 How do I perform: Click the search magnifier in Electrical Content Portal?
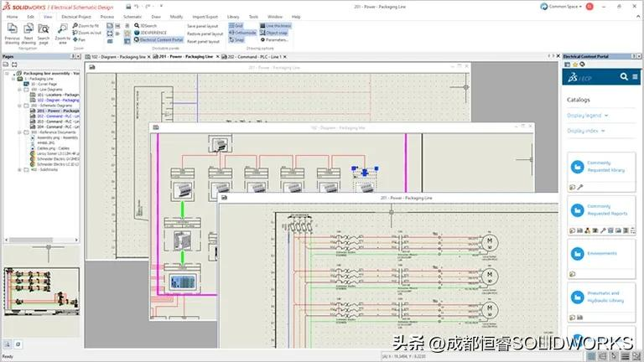point(623,77)
